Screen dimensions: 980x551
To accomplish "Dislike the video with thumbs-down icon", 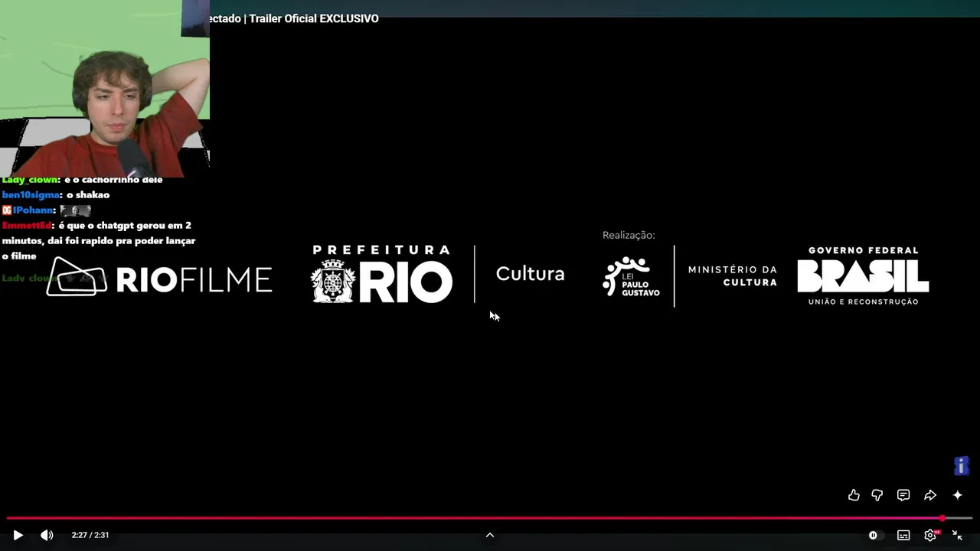I will point(877,495).
